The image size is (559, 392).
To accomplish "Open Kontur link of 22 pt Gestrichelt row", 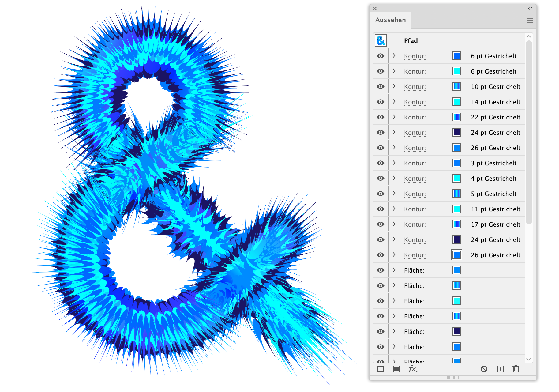I will (x=415, y=117).
